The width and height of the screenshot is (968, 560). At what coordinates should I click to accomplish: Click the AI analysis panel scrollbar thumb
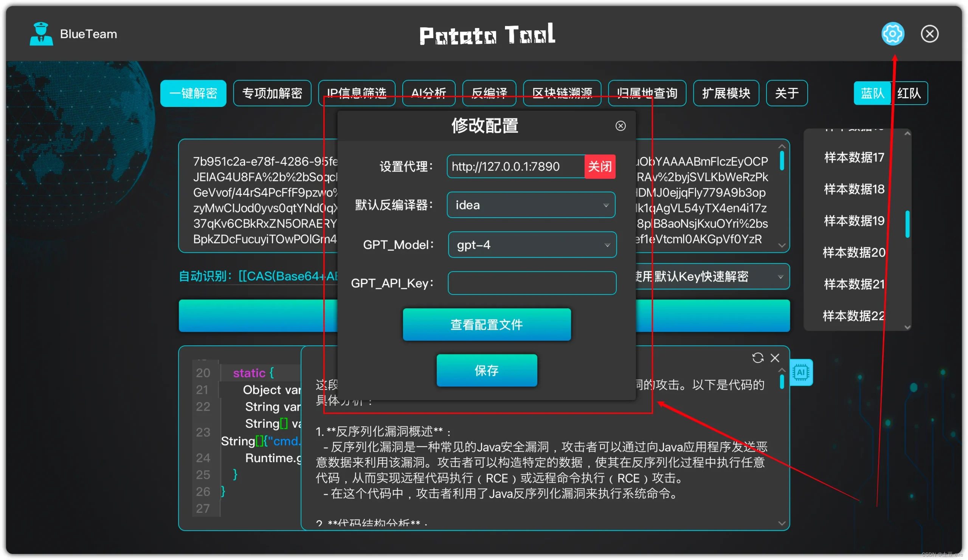click(781, 382)
